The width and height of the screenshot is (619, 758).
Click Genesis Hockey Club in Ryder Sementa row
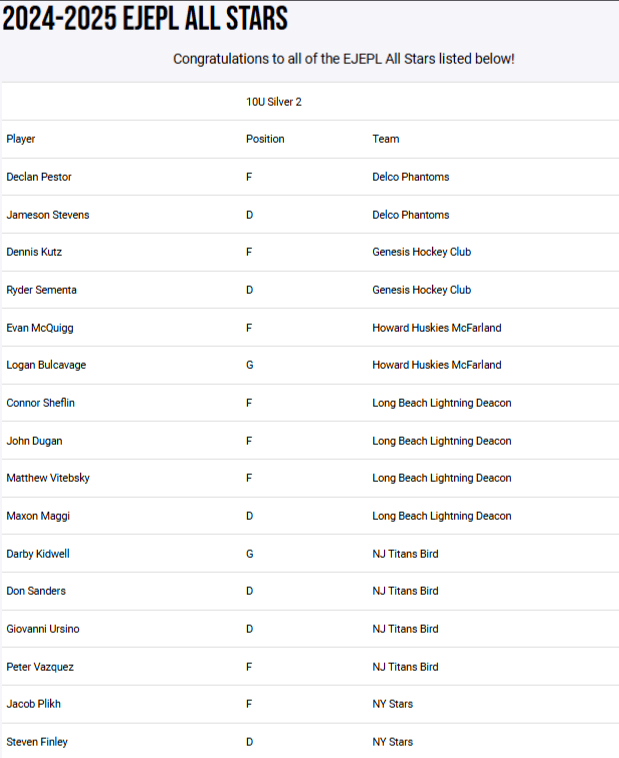pos(422,290)
